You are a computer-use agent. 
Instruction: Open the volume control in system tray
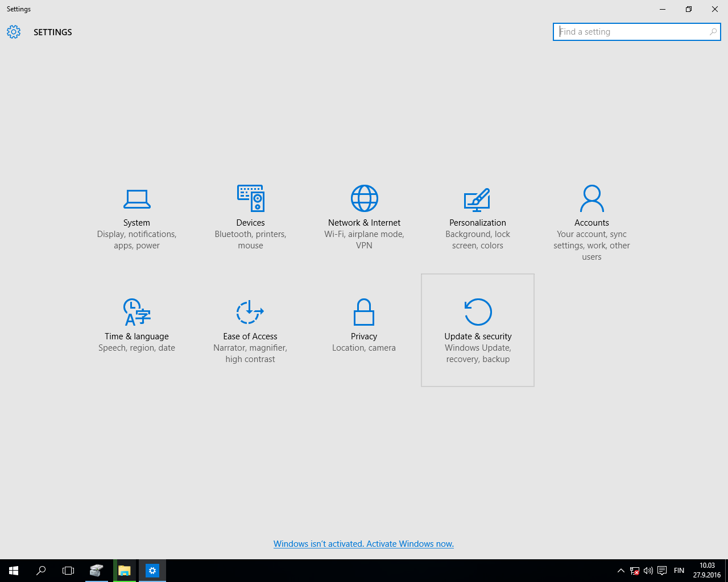648,571
